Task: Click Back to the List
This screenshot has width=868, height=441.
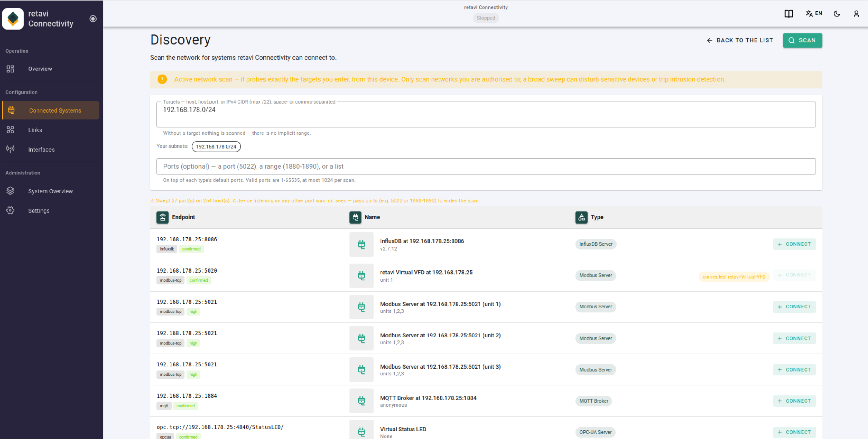Action: [740, 40]
